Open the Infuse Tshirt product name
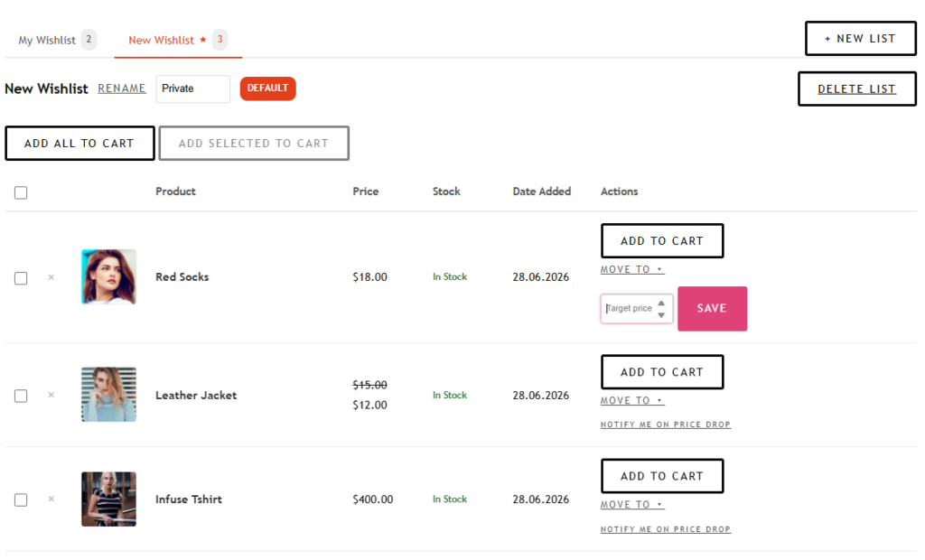The height and width of the screenshot is (560, 925). 189,499
